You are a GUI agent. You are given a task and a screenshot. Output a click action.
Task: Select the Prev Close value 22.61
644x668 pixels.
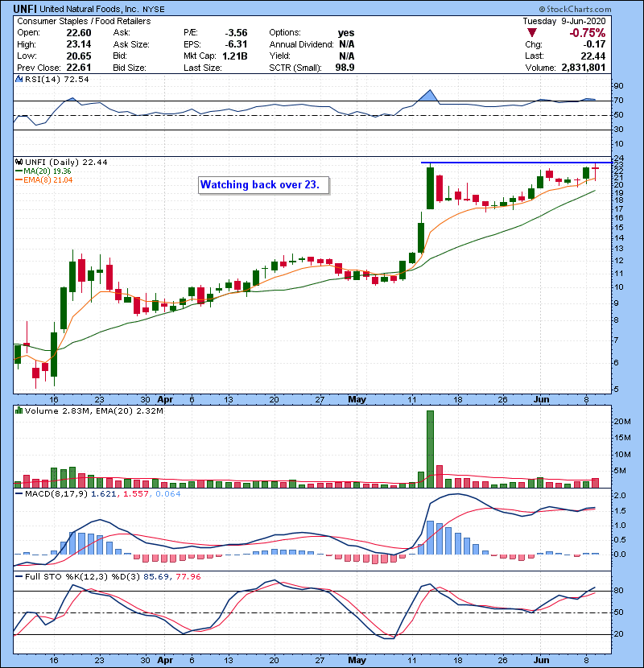[79, 68]
